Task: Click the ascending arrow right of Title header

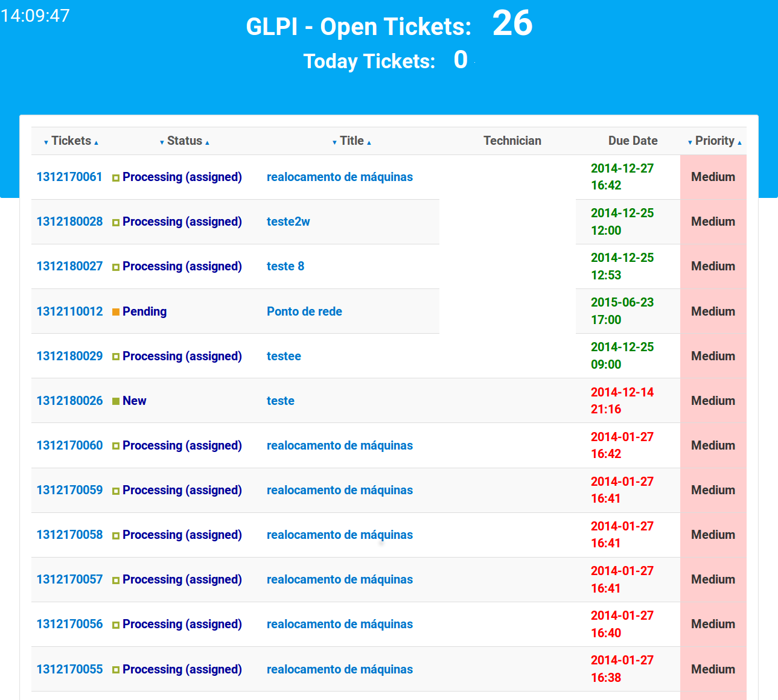Action: tap(369, 142)
